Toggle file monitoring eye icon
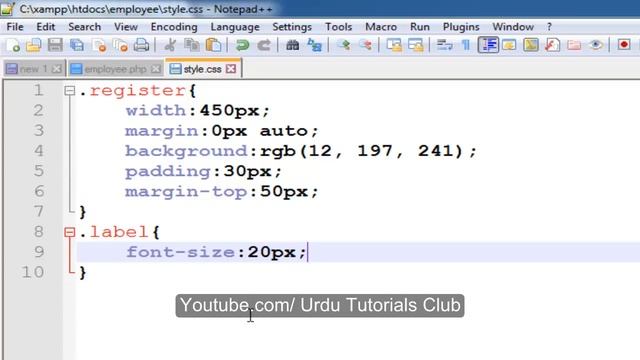Screen dimensions: 640x360 pyautogui.click(x=596, y=45)
